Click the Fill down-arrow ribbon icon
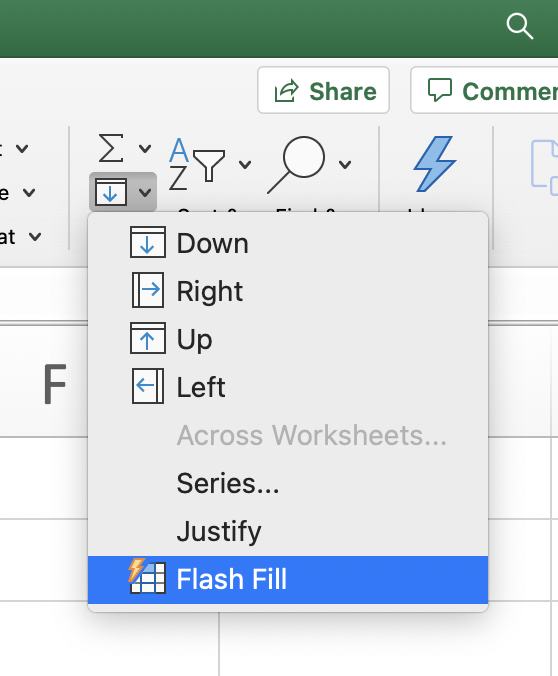The width and height of the screenshot is (558, 676). [111, 192]
